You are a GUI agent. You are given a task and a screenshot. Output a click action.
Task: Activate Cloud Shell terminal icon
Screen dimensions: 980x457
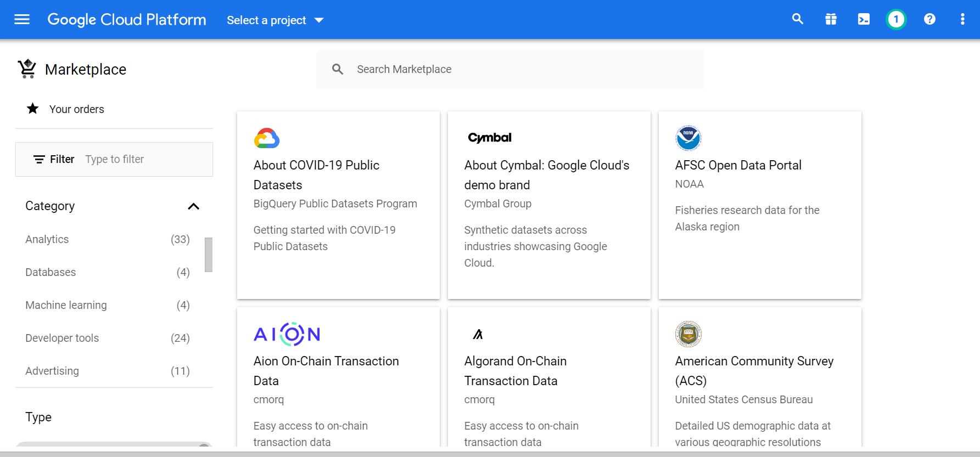(864, 19)
